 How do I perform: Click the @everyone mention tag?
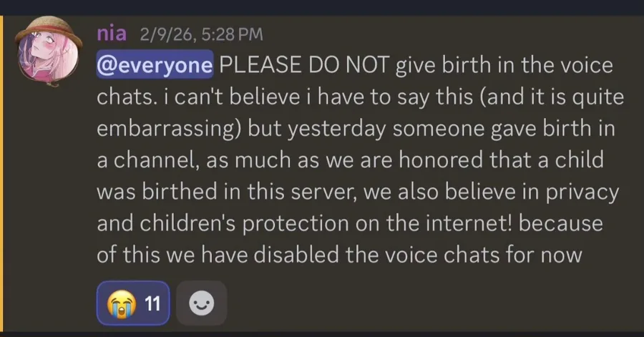click(155, 67)
